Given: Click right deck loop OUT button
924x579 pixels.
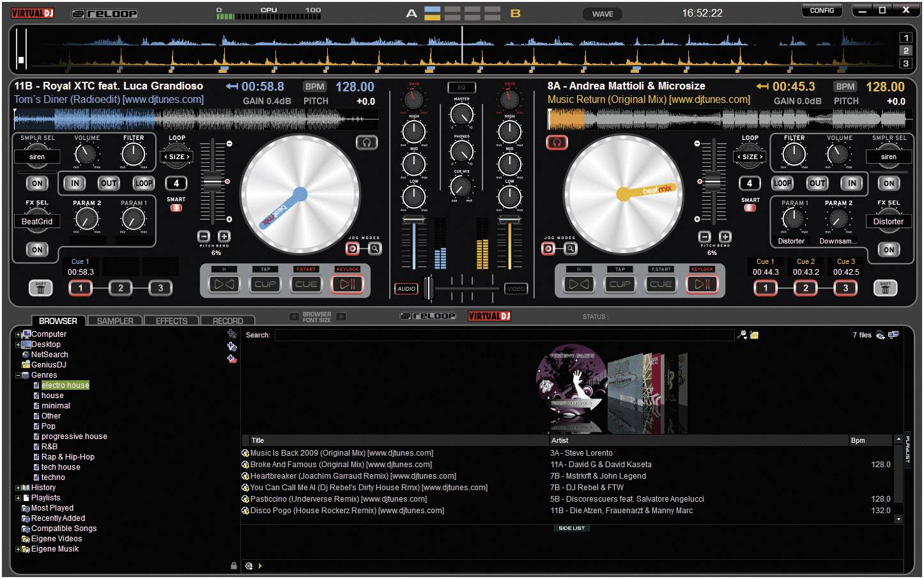Looking at the screenshot, I should click(x=818, y=183).
